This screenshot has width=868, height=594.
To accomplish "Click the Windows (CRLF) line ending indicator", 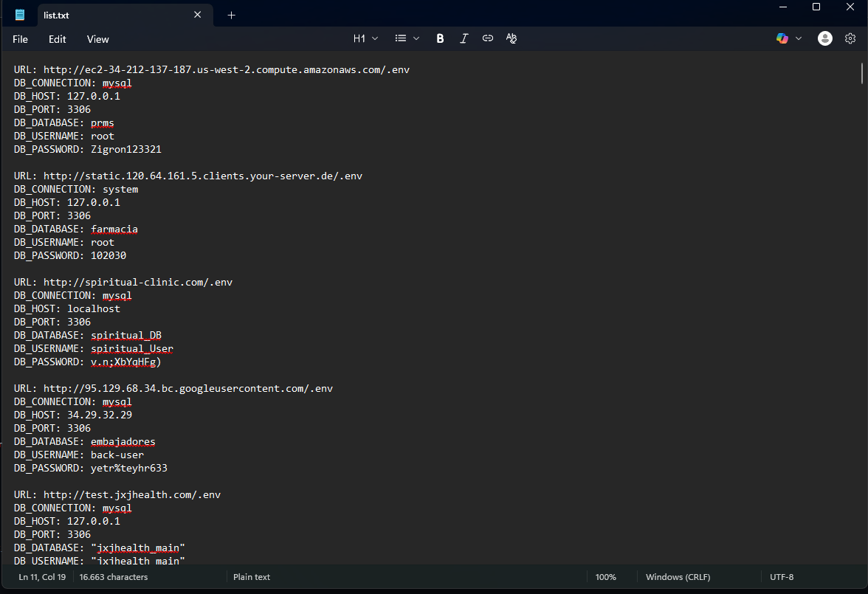I will click(x=678, y=577).
